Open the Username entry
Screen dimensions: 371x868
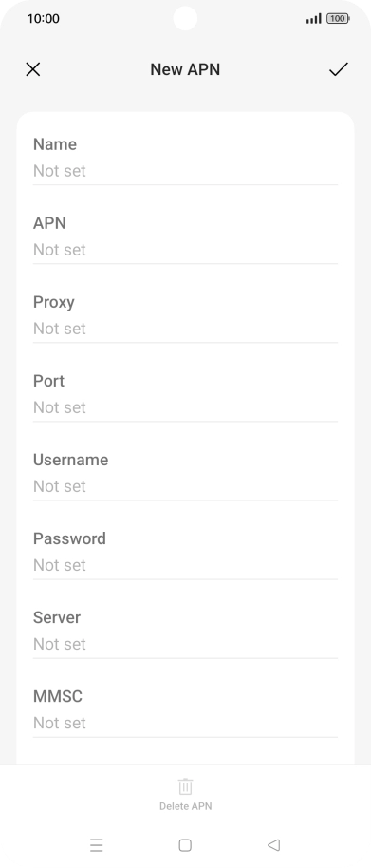[x=185, y=473]
